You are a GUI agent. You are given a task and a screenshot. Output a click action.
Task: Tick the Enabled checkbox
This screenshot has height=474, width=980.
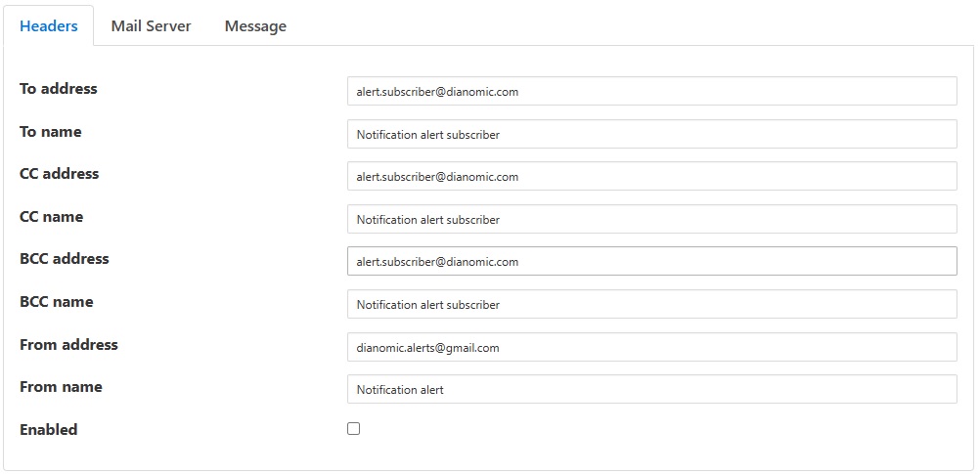tap(354, 428)
